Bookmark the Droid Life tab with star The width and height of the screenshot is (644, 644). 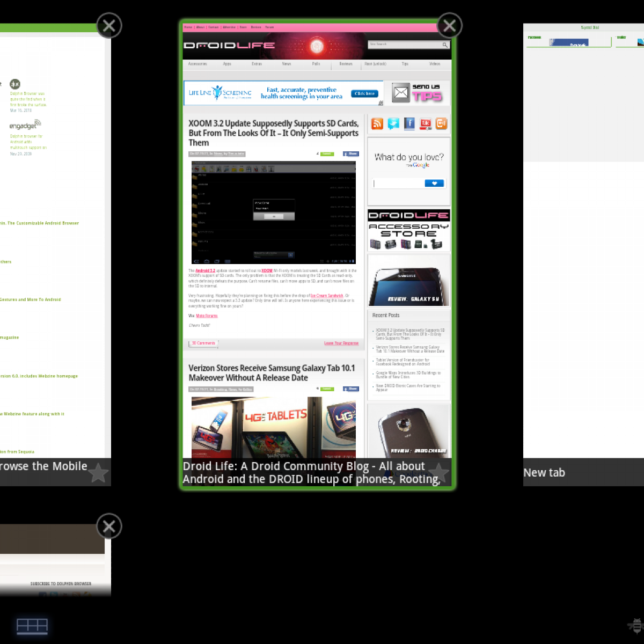(438, 473)
